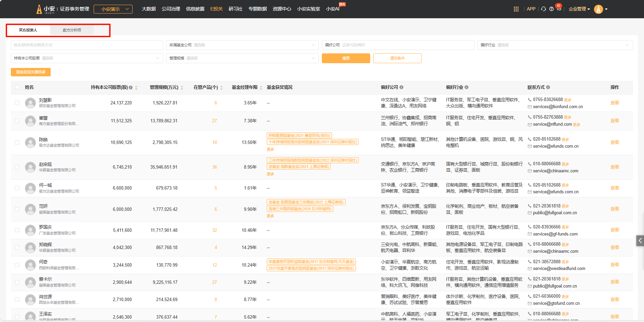Open the 大数据 menu in top navigation
The image size is (644, 322).
point(148,9)
